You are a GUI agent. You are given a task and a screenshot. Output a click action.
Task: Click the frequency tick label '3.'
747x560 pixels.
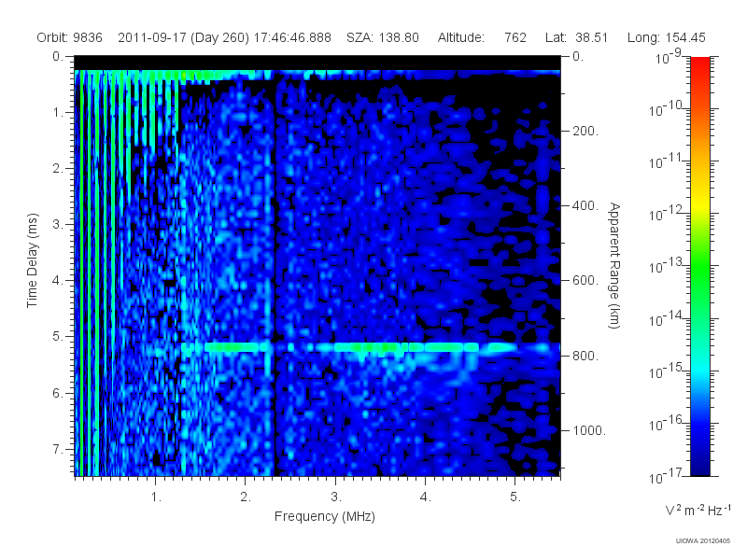336,497
